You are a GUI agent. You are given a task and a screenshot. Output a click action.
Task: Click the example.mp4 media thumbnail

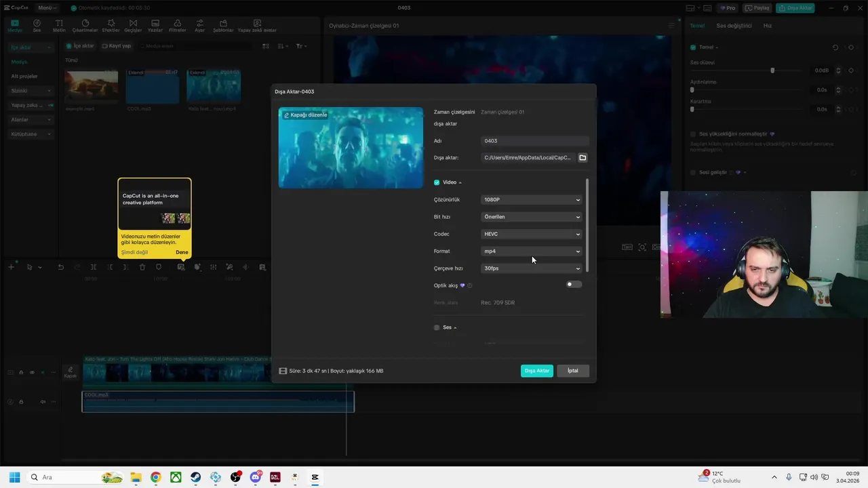point(91,87)
